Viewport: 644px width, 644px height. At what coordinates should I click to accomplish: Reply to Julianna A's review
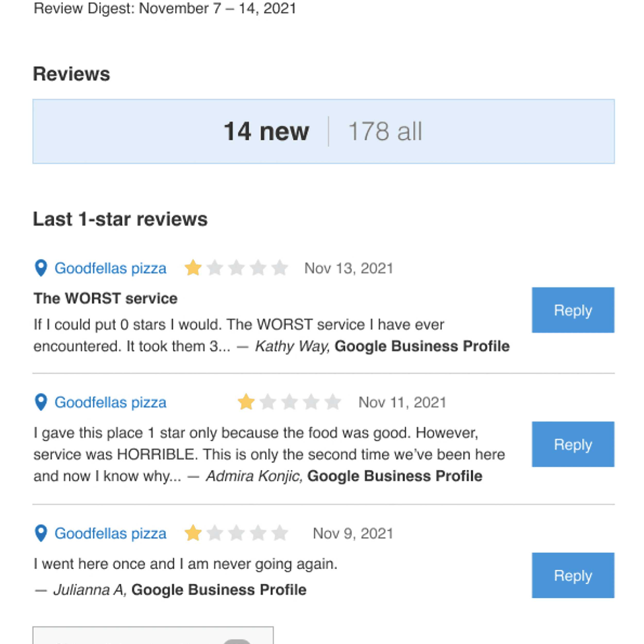(573, 575)
